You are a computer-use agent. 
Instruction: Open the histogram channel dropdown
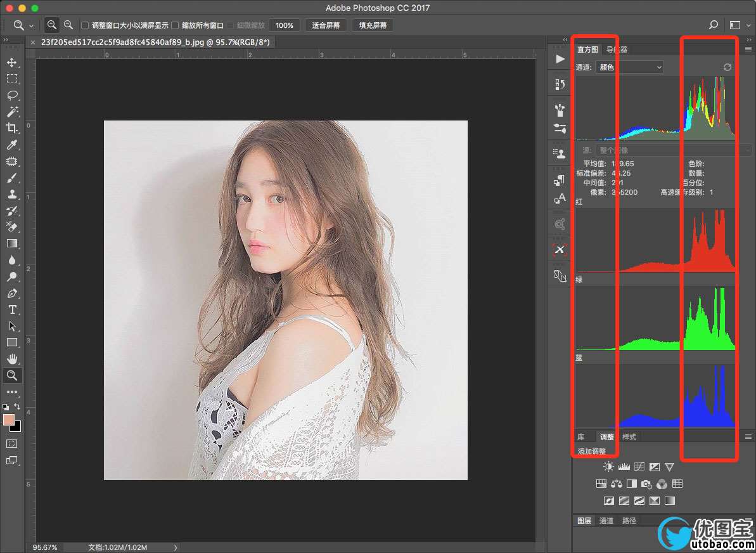pyautogui.click(x=630, y=67)
